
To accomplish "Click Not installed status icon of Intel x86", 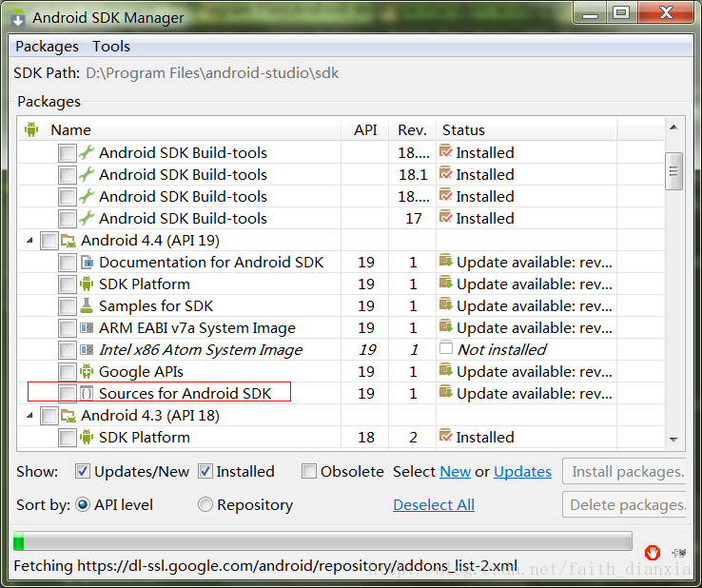I will 446,348.
